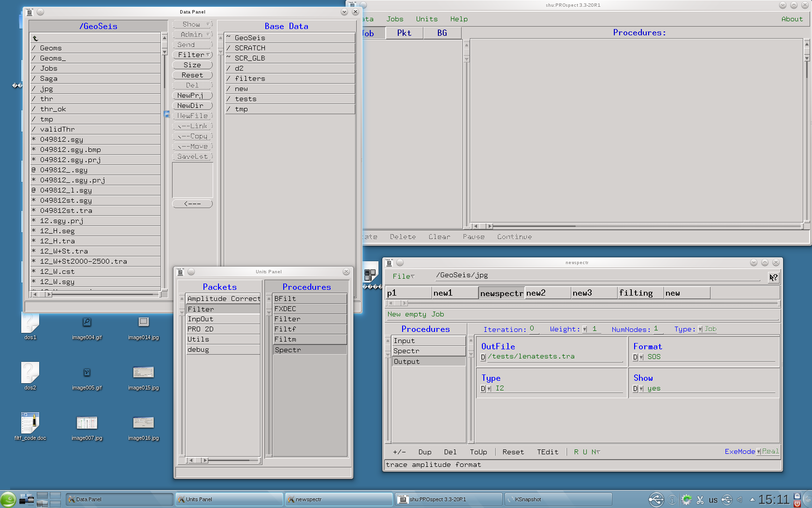Click the red power logout icon
Image resolution: width=812 pixels, height=508 pixels.
click(797, 504)
